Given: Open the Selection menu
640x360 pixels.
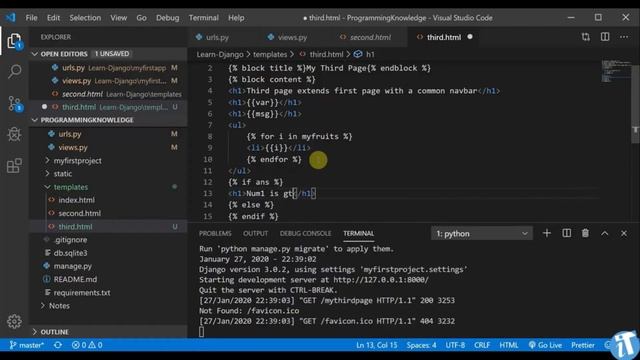Looking at the screenshot, I should click(x=85, y=18).
